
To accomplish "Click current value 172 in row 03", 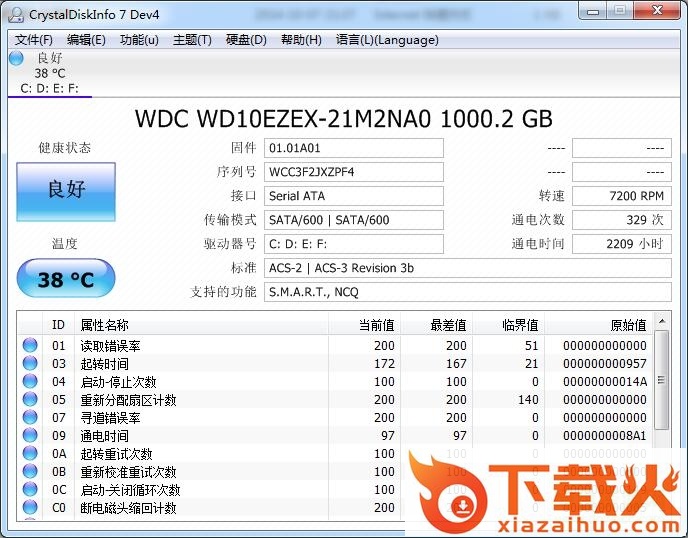I will click(384, 363).
